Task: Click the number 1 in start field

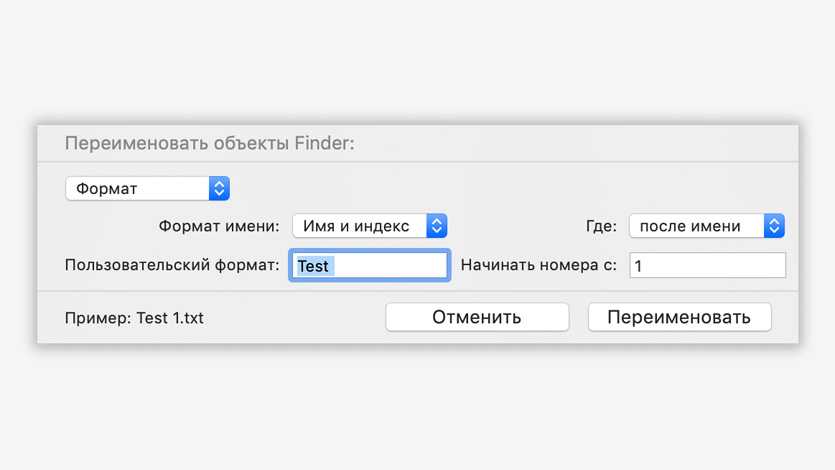Action: pos(639,266)
